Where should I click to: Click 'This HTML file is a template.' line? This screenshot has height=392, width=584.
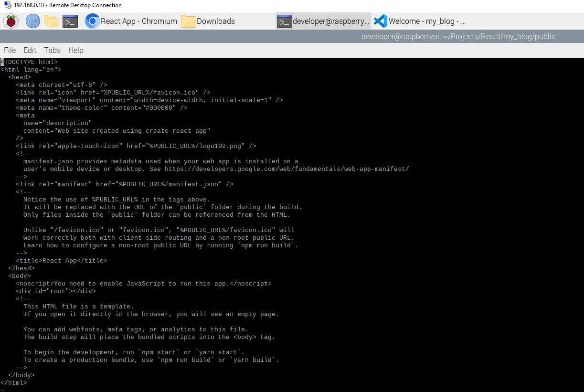tap(79, 307)
